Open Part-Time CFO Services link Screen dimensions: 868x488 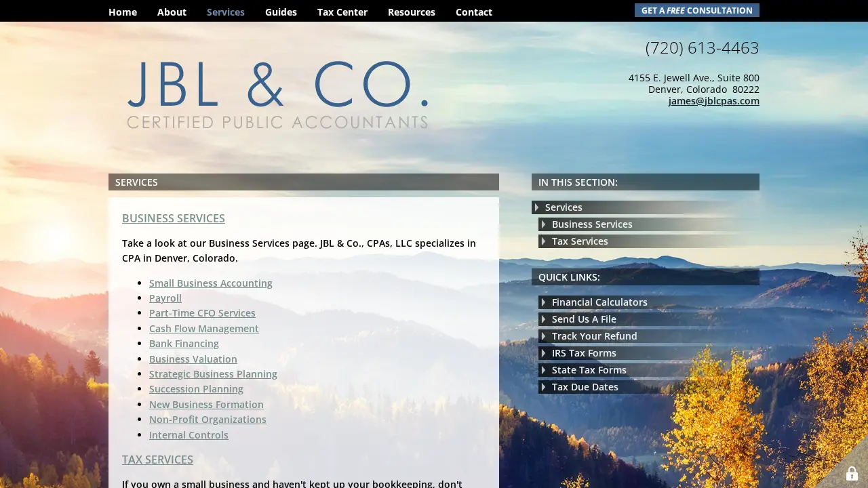point(202,313)
